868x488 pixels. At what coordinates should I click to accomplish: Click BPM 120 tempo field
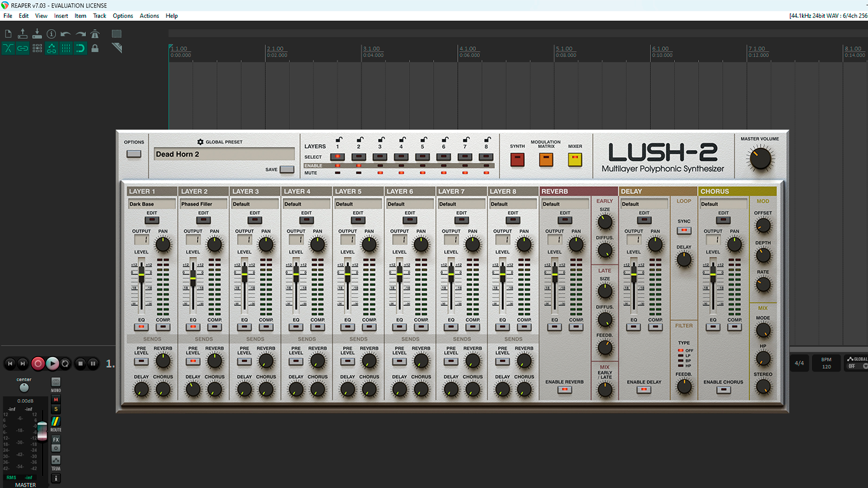tap(826, 363)
